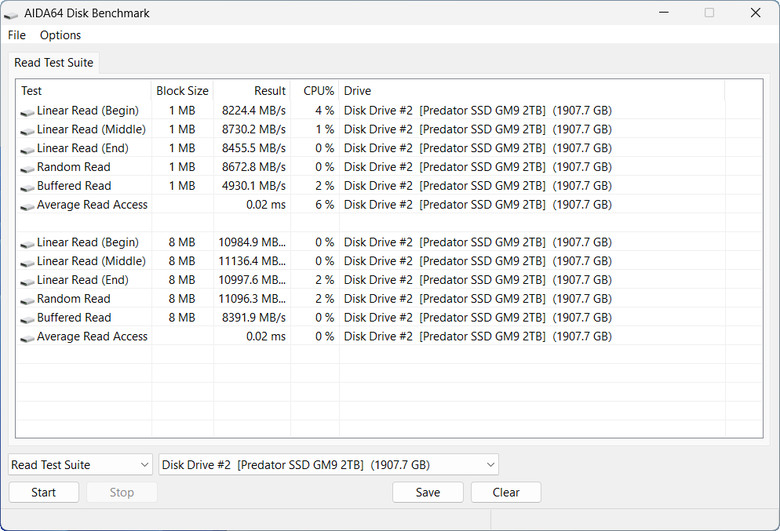Click the 1 % CPU value

point(324,129)
